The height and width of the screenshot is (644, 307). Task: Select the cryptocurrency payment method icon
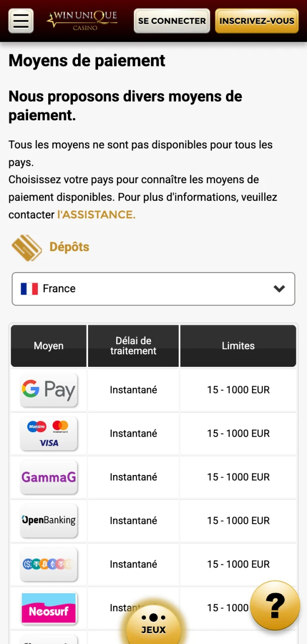pyautogui.click(x=48, y=564)
